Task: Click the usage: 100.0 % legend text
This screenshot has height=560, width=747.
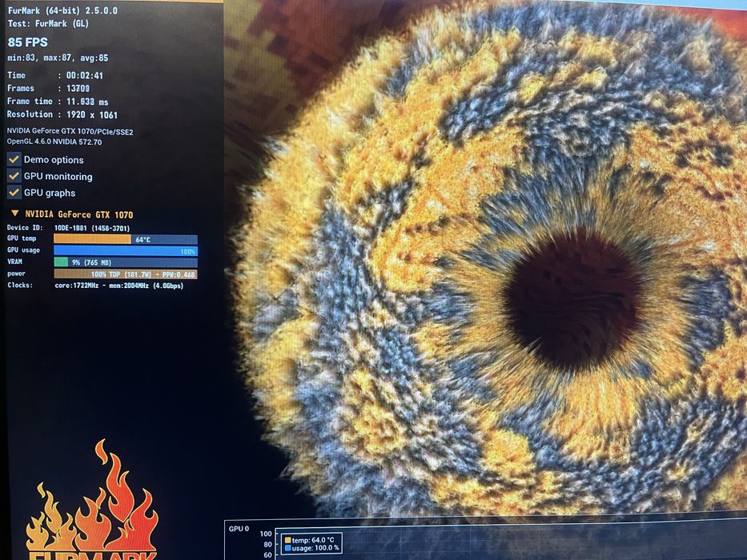Action: pyautogui.click(x=315, y=548)
